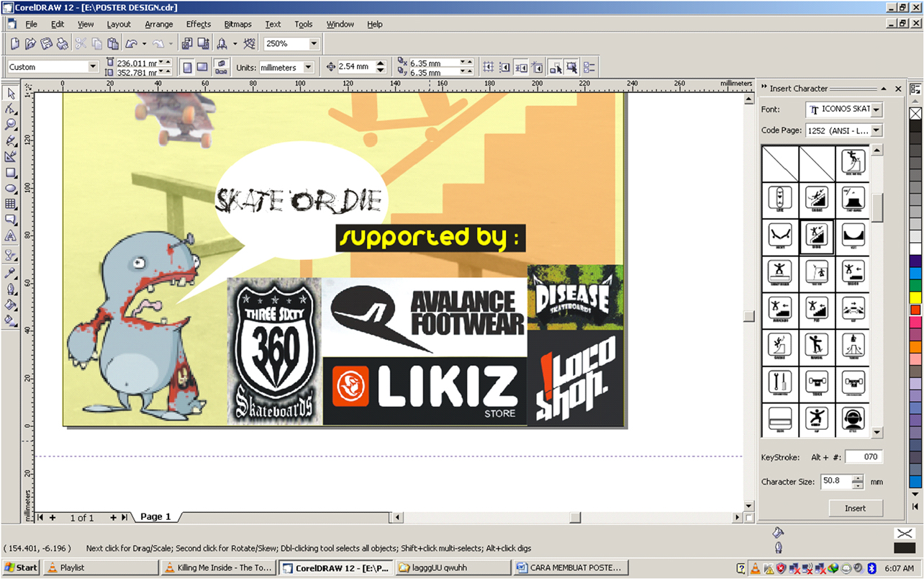Select the Graph Paper tool
924x579 pixels.
pyautogui.click(x=11, y=204)
